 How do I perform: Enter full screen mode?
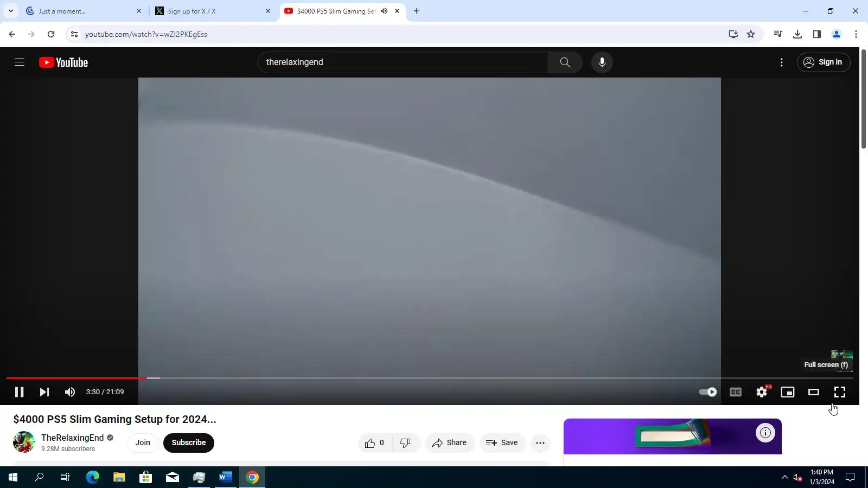point(840,392)
